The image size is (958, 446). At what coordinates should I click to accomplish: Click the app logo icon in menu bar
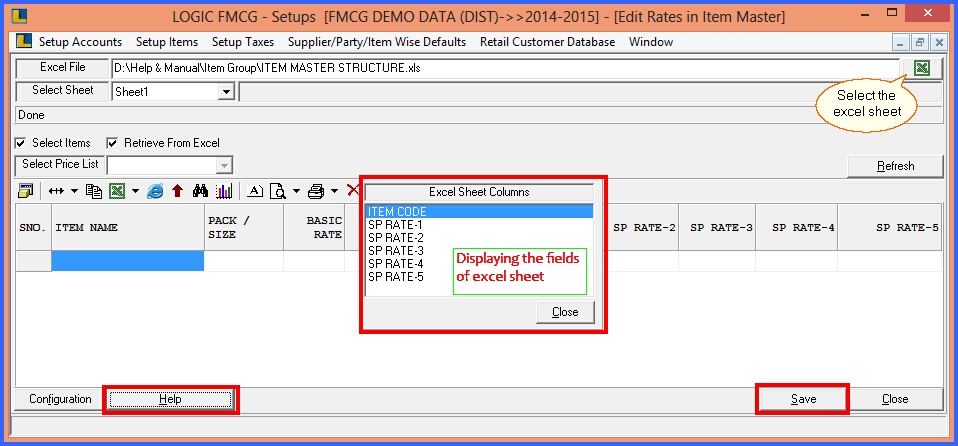click(24, 42)
